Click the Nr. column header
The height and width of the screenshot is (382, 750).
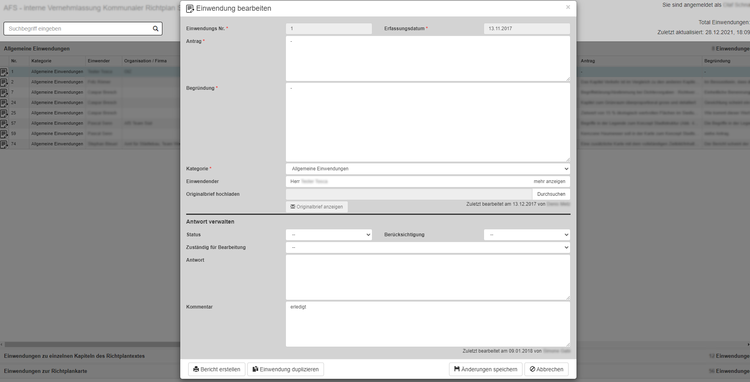(x=19, y=61)
